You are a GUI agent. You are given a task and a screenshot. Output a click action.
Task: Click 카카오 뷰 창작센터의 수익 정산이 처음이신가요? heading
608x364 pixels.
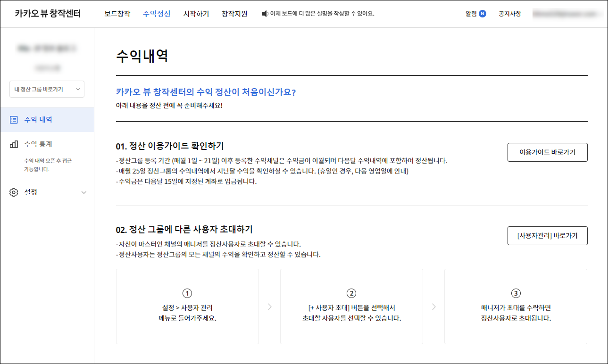[x=206, y=92]
